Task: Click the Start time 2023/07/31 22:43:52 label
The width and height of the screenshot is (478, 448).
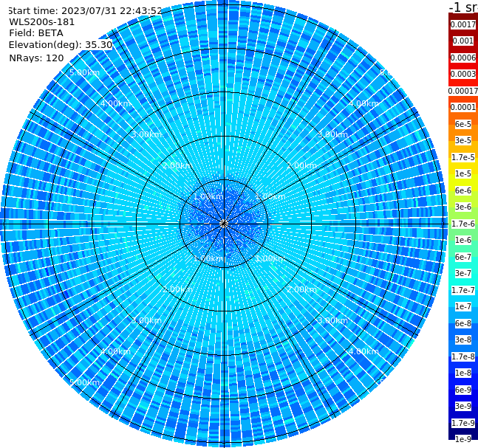Action: click(x=85, y=11)
